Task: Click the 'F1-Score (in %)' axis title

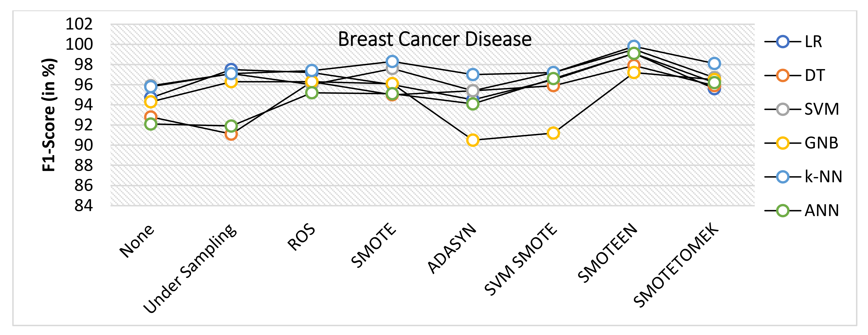Action: point(49,115)
